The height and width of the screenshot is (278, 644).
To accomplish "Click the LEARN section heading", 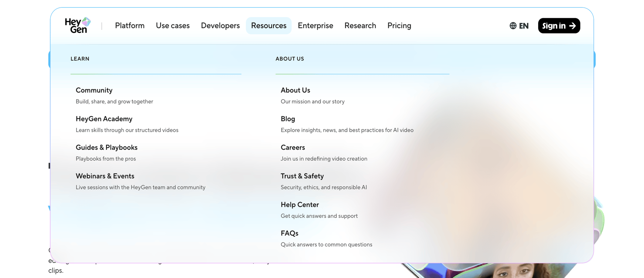I will pos(80,59).
